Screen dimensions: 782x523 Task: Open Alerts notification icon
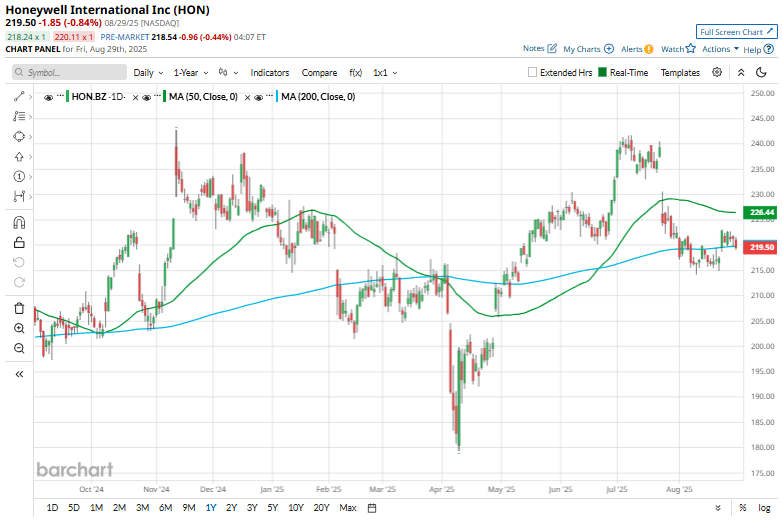[x=648, y=49]
